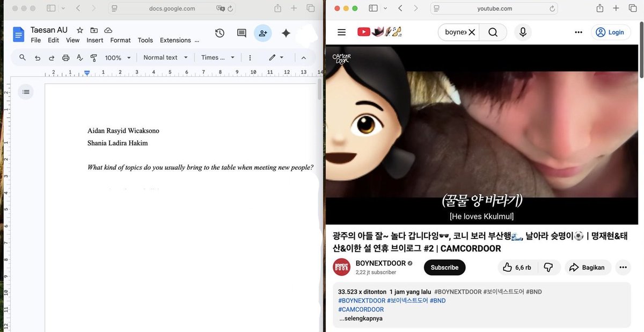Open the Docs toolbar more options dots

pos(250,57)
